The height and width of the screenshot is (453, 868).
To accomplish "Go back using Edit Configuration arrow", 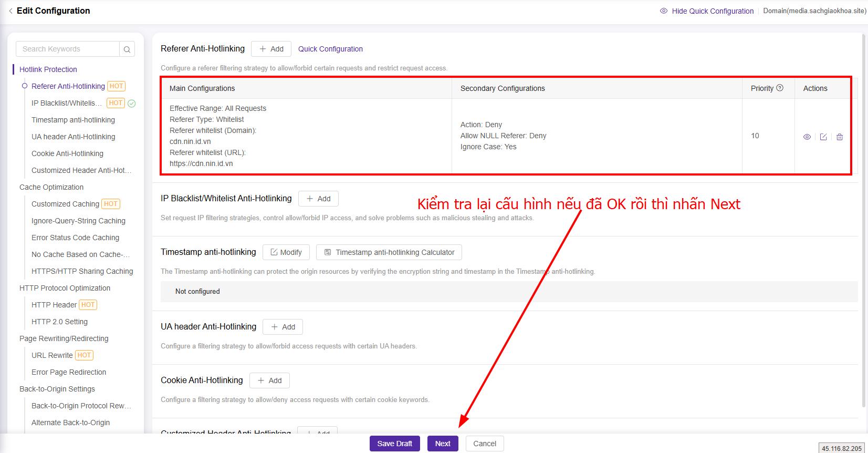I will 11,11.
